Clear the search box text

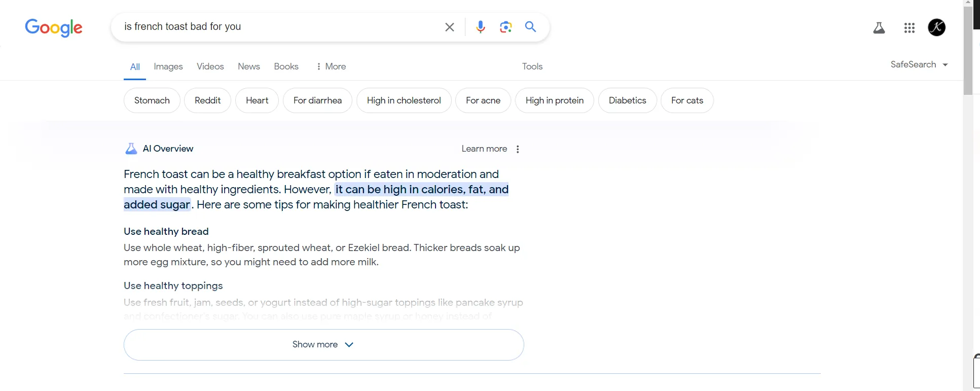click(x=449, y=27)
